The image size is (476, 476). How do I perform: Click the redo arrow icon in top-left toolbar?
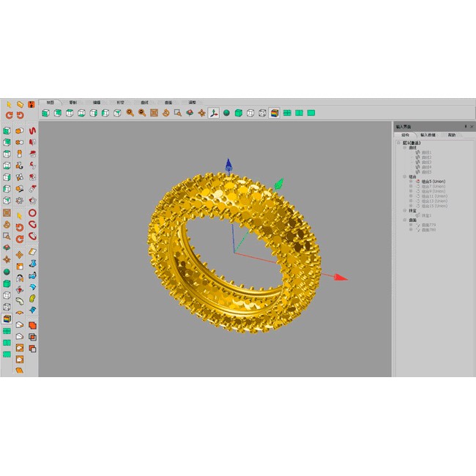tap(20, 115)
